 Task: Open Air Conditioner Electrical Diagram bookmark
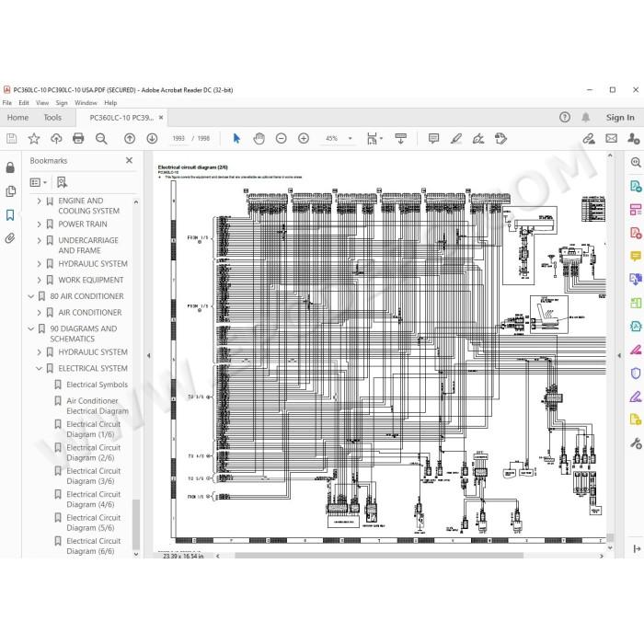tap(98, 407)
